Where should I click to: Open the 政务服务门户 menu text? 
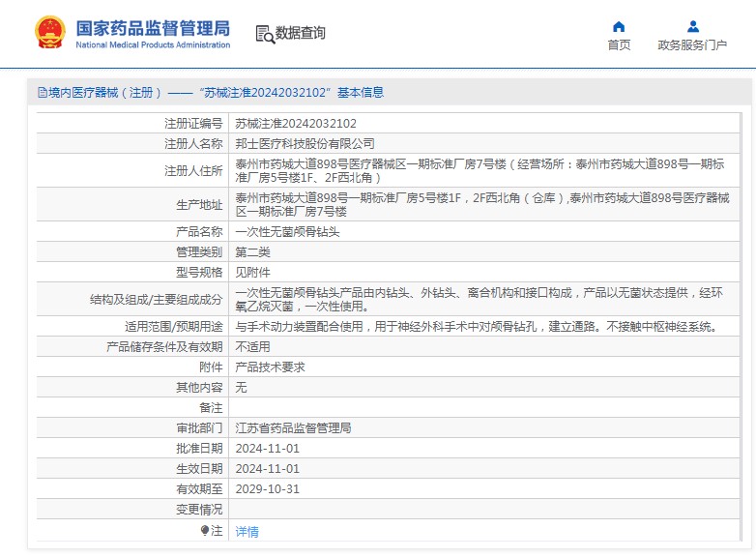tap(692, 45)
